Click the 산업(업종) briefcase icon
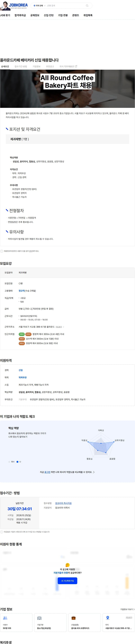Viewport: 135px width, 644px height. pos(73,618)
